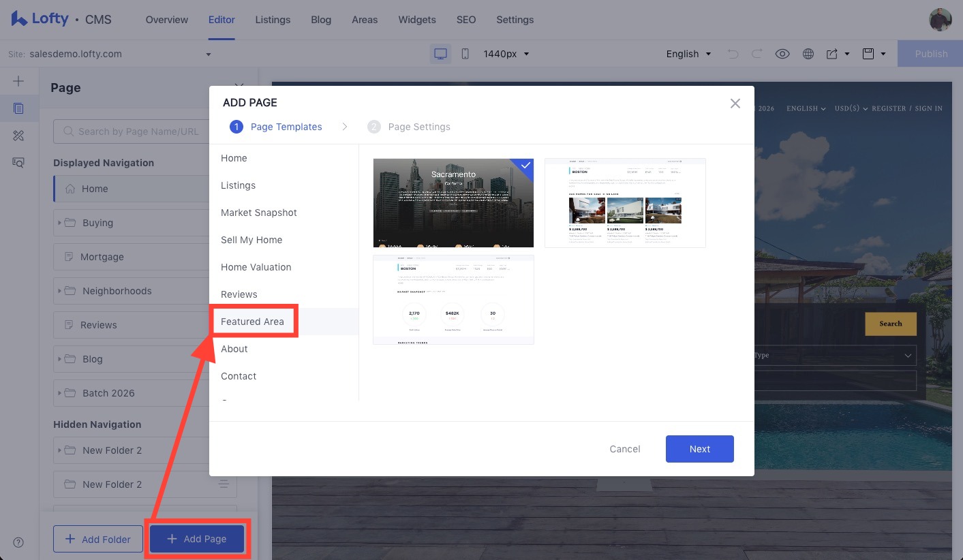
Task: Select the Boston listings template
Action: click(624, 202)
